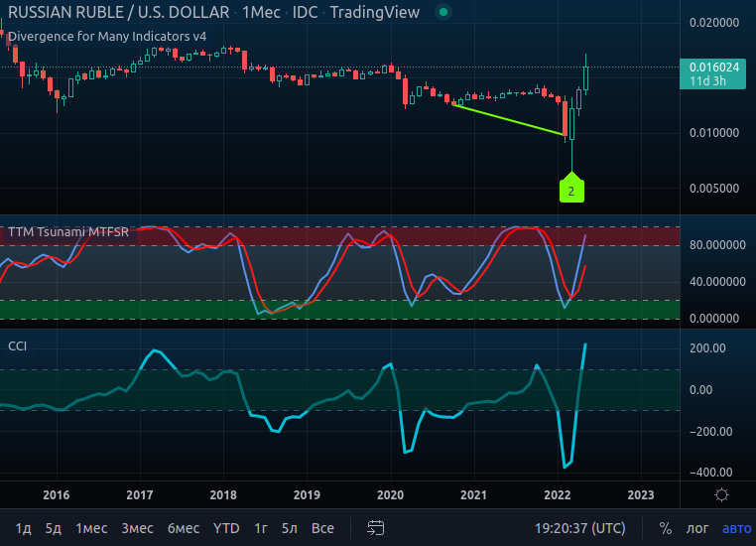Click the green divergence label 2

pos(571,190)
